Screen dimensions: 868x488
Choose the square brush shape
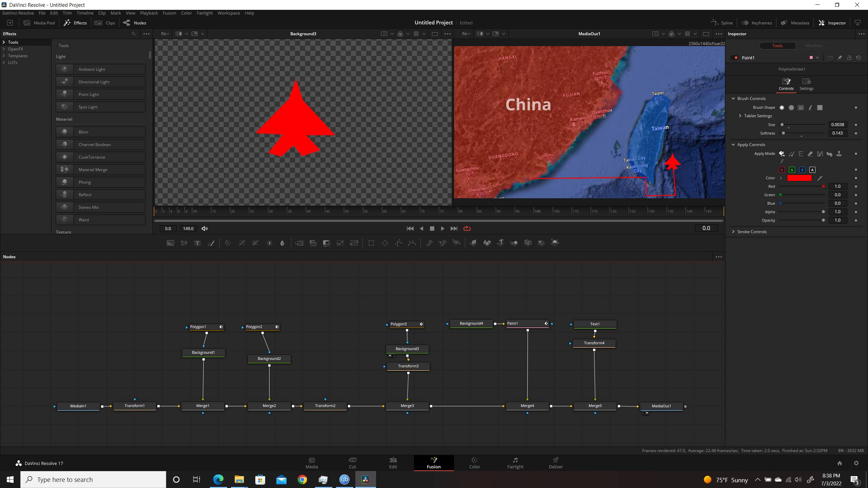tap(820, 107)
